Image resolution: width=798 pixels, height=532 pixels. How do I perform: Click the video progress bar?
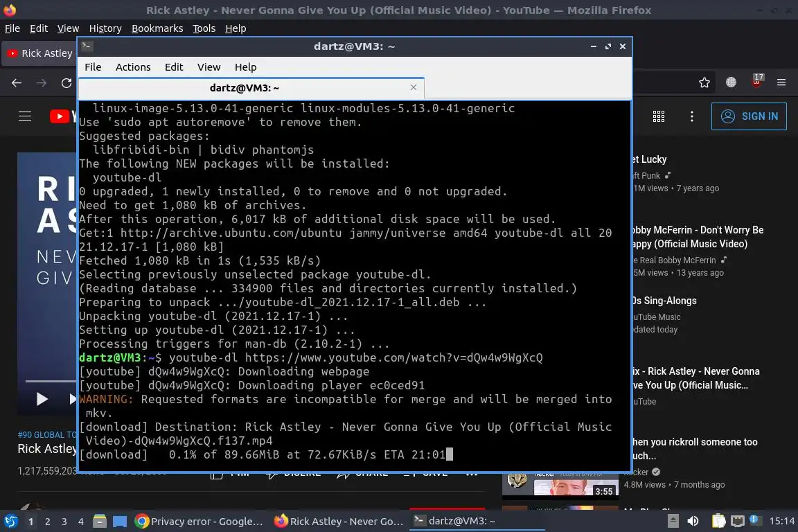51,381
